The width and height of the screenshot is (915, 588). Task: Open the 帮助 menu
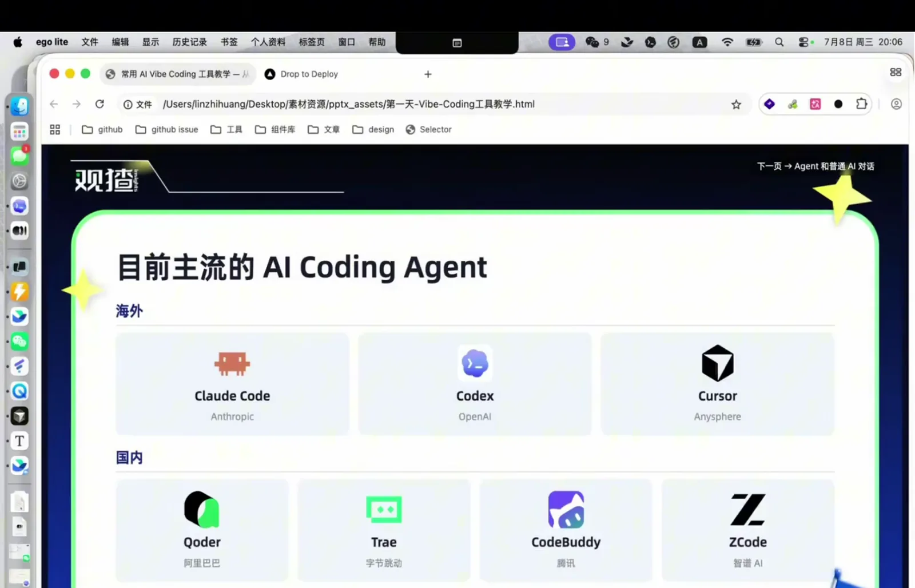(x=377, y=42)
